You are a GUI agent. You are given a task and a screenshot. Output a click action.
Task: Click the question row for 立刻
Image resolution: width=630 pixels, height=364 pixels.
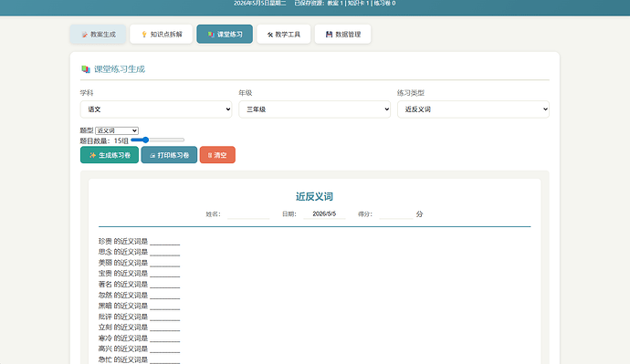coord(139,328)
